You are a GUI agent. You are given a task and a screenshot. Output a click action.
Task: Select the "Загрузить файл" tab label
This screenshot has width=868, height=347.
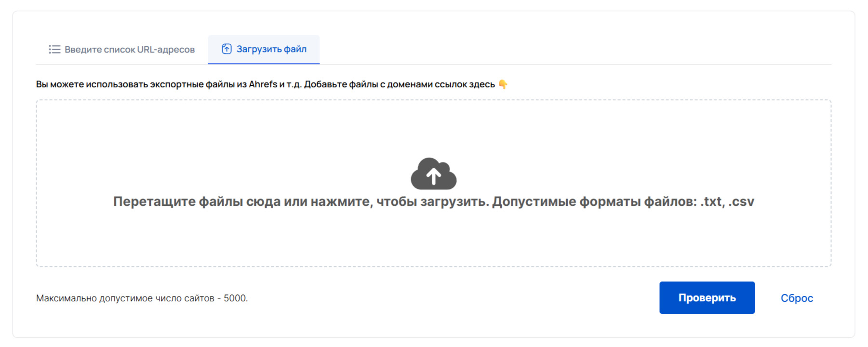point(271,49)
